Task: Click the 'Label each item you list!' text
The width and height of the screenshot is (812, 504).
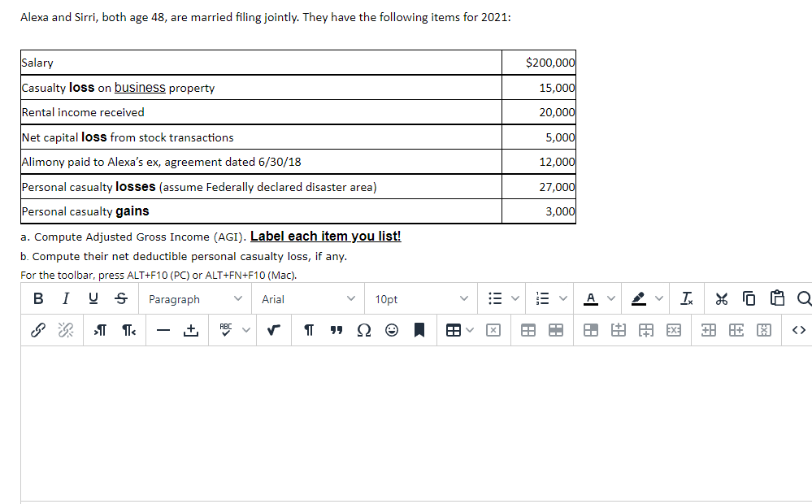Action: pos(325,237)
